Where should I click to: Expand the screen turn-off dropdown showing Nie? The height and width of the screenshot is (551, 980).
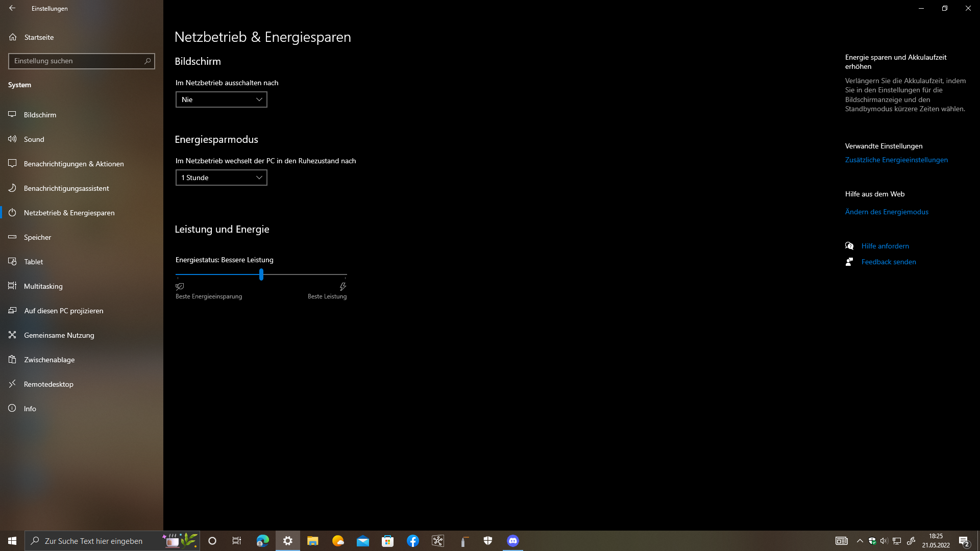point(221,99)
